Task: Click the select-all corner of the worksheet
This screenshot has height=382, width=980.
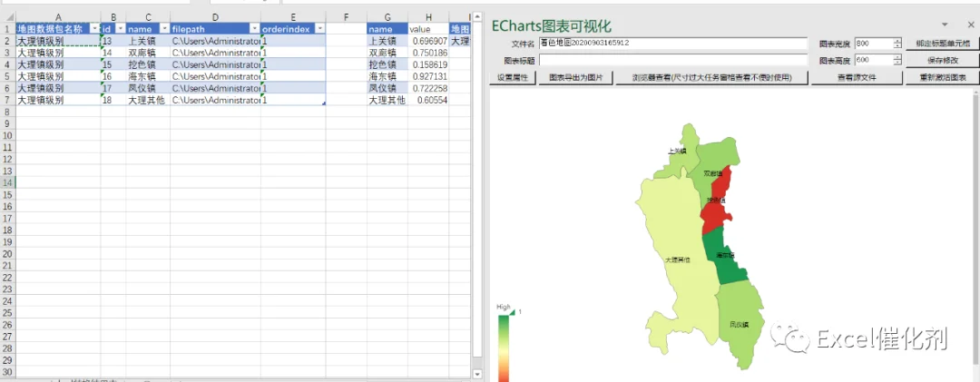Action: pyautogui.click(x=7, y=17)
